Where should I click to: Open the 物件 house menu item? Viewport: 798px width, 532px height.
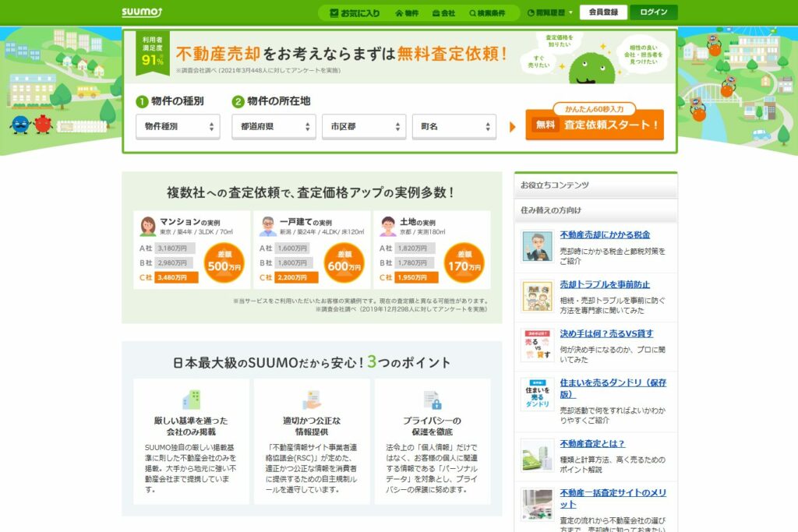click(407, 13)
